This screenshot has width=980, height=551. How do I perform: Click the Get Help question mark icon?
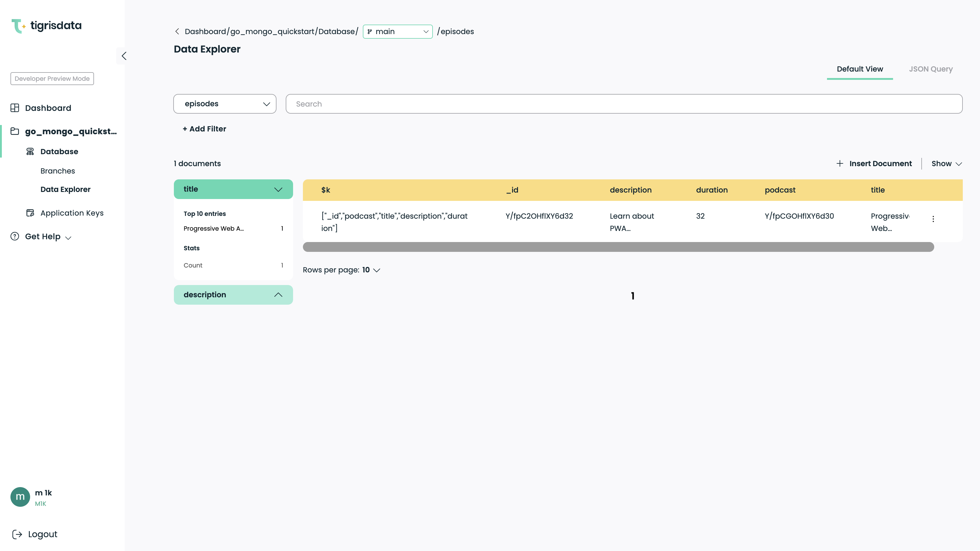15,236
